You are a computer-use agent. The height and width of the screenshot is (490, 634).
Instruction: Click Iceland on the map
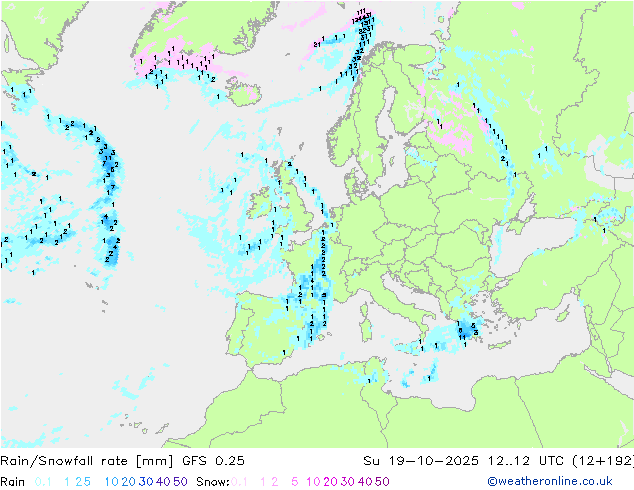click(243, 92)
